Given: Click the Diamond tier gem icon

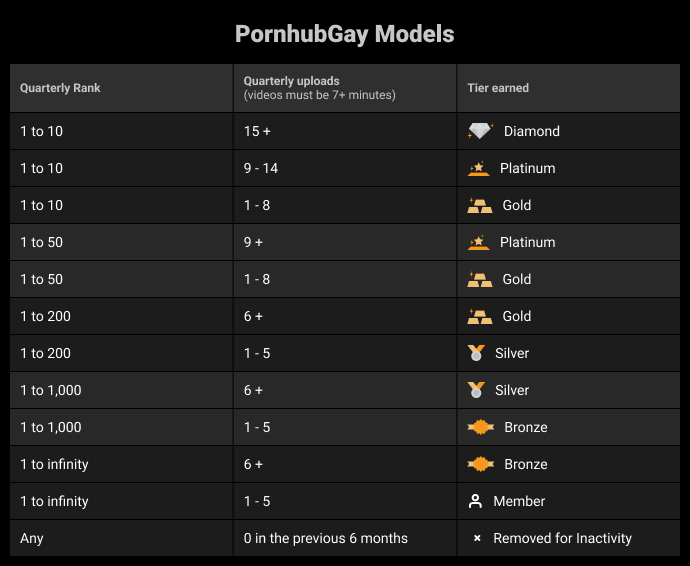Looking at the screenshot, I should (480, 131).
